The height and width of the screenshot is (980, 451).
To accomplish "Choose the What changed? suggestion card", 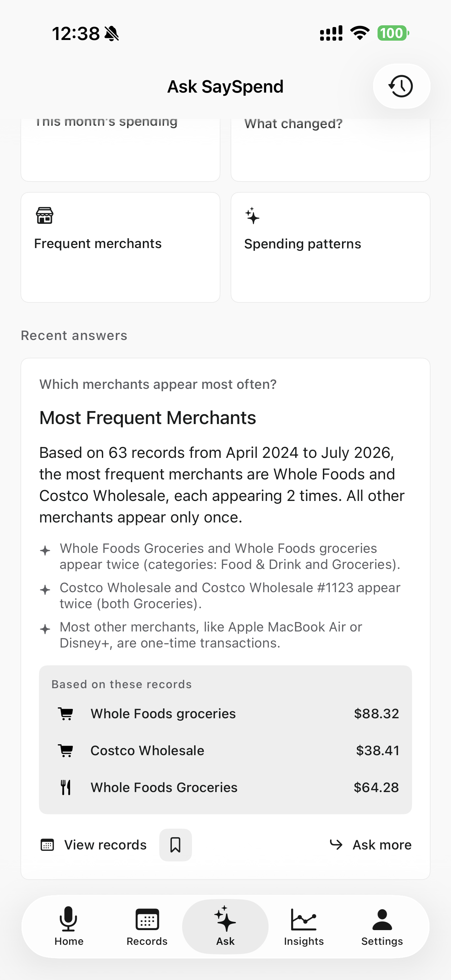I will click(x=330, y=150).
